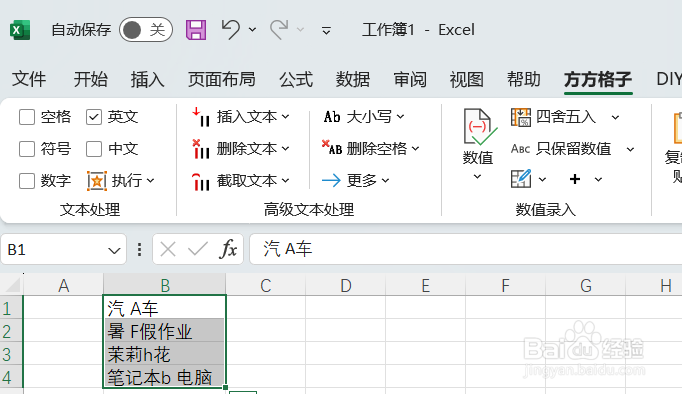The width and height of the screenshot is (682, 394).
Task: Click the 更多 blue arrow icon
Action: [x=331, y=180]
